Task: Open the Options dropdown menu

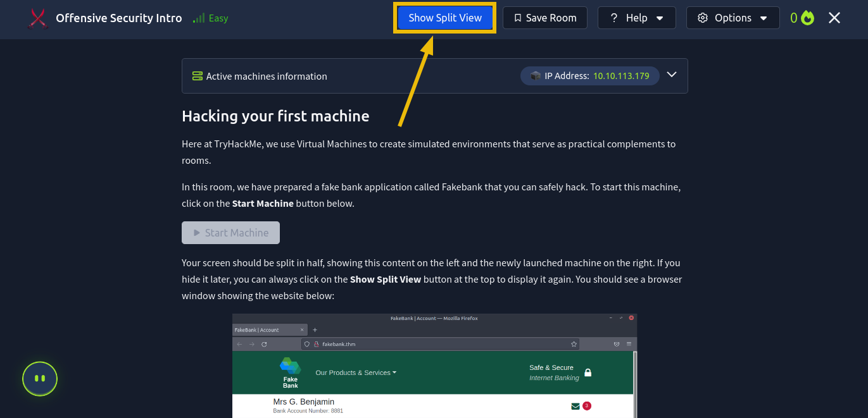Action: tap(733, 18)
